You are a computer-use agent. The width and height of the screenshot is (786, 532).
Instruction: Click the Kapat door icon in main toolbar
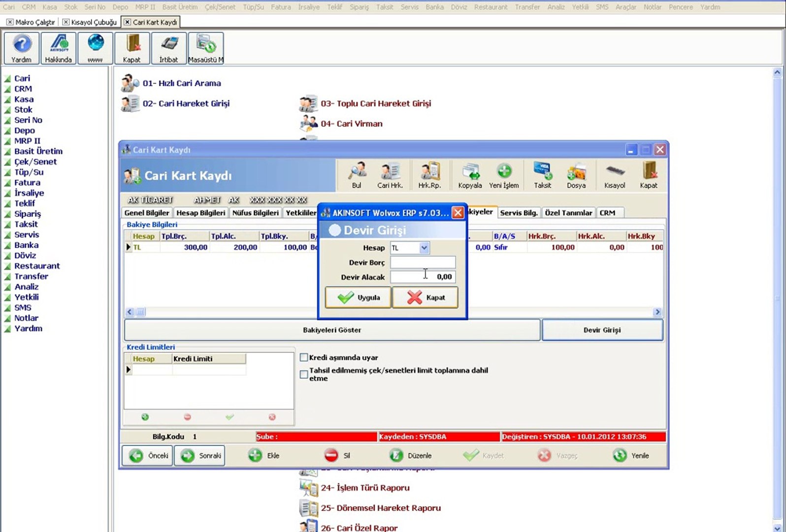tap(131, 48)
